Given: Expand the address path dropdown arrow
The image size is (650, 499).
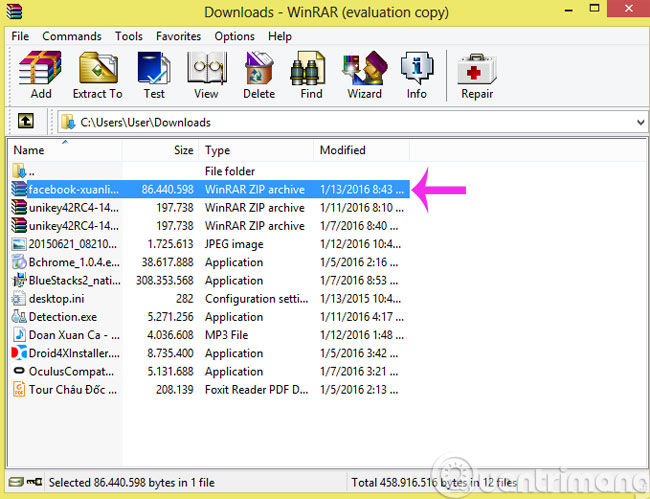Looking at the screenshot, I should 640,123.
